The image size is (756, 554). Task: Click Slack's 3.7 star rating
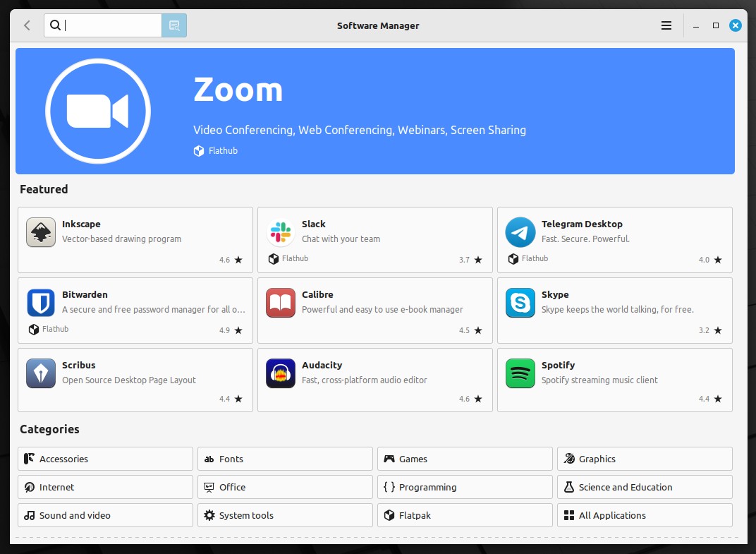(470, 260)
